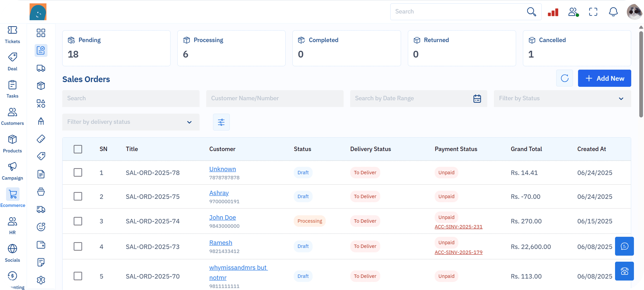Click the refresh icon beside Add New
Screen dimensions: 644x290
tap(564, 78)
